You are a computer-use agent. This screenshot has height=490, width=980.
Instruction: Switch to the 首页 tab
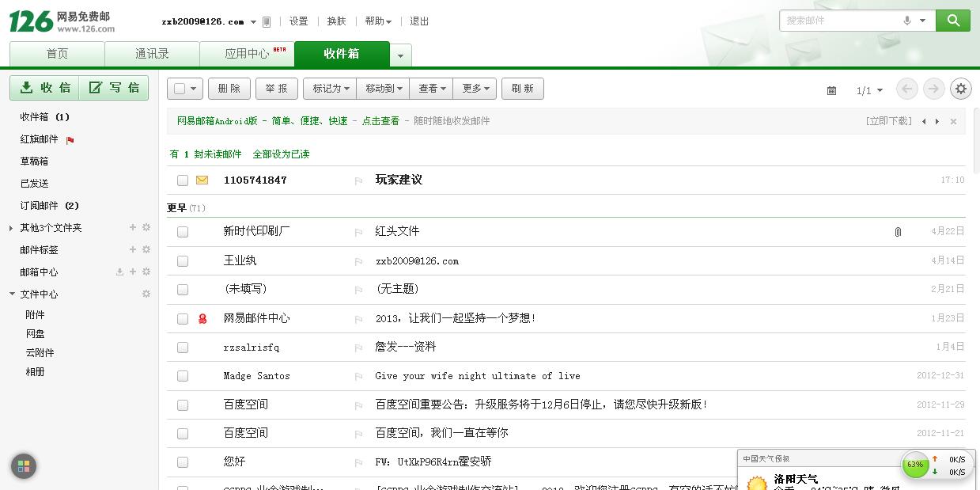click(57, 54)
